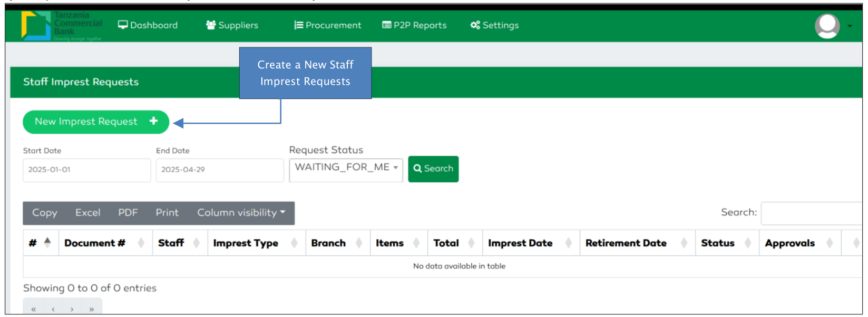This screenshot has width=868, height=317.
Task: Open the Dashboard menu
Action: coord(148,25)
